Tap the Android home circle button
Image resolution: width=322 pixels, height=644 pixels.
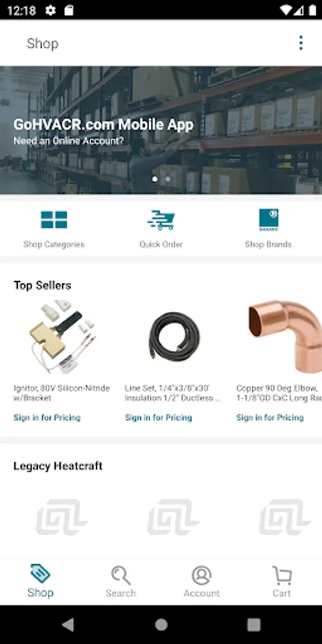pos(161,625)
